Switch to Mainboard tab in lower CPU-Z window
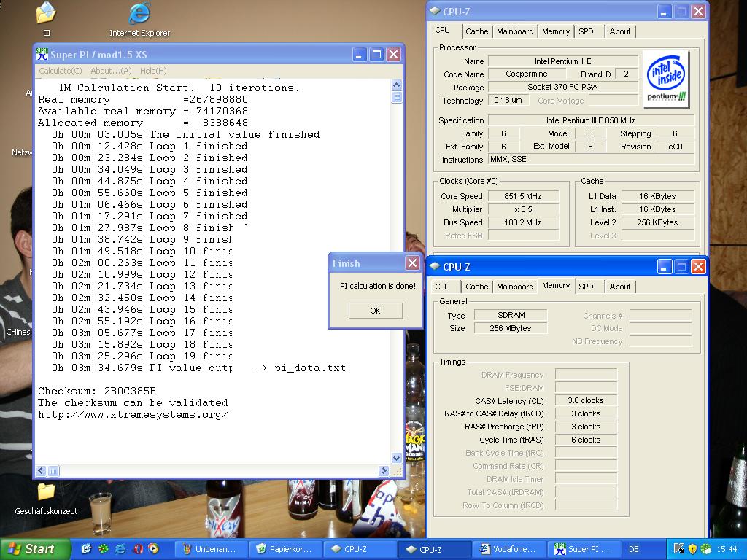The image size is (747, 560). click(x=515, y=287)
